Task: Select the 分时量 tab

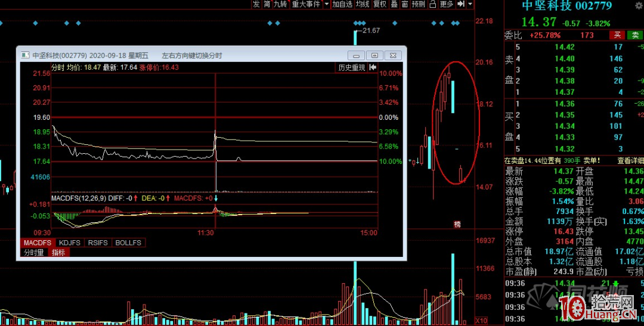Action: (33, 253)
